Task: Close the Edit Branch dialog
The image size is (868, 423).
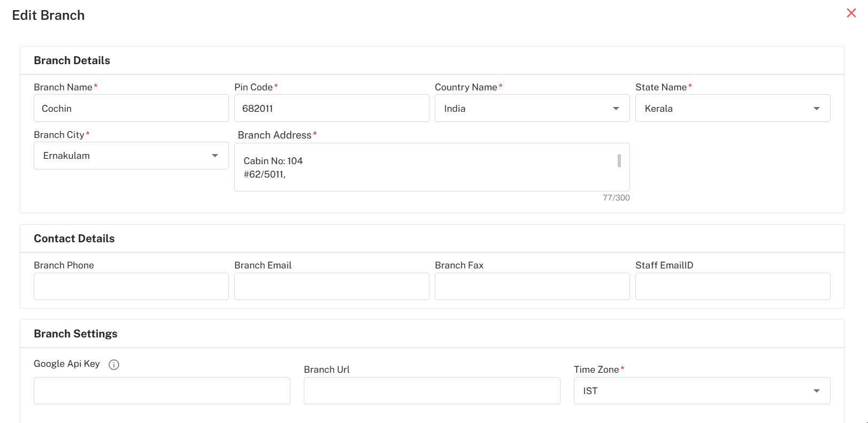Action: click(x=851, y=13)
